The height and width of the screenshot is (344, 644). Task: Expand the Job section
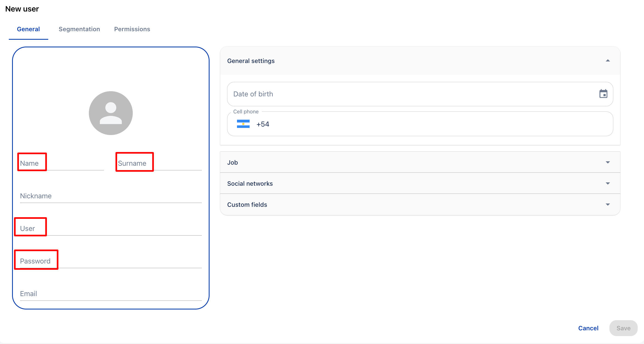click(x=608, y=162)
